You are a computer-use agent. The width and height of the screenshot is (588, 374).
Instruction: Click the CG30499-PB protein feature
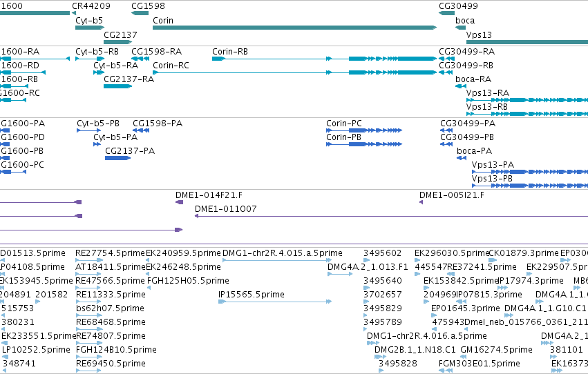point(446,144)
